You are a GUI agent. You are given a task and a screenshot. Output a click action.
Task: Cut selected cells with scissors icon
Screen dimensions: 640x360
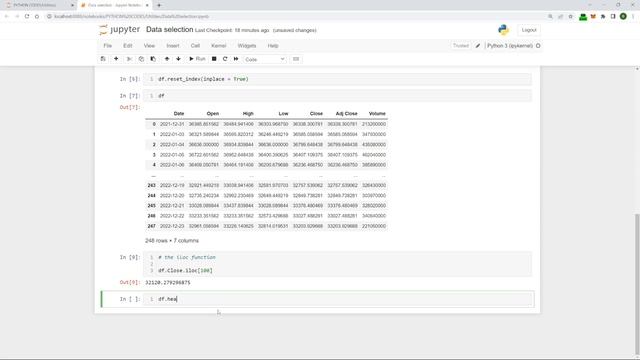pyautogui.click(x=129, y=59)
